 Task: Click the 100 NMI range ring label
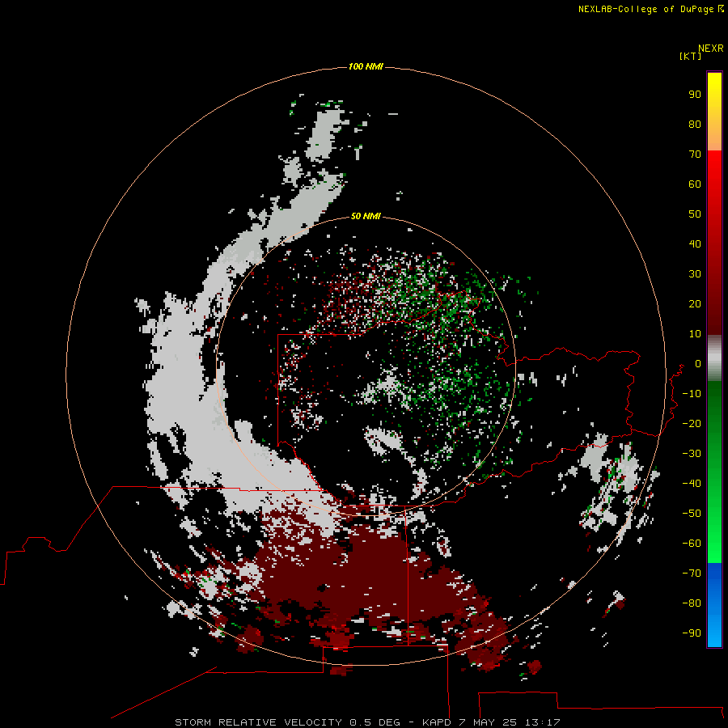pos(366,66)
